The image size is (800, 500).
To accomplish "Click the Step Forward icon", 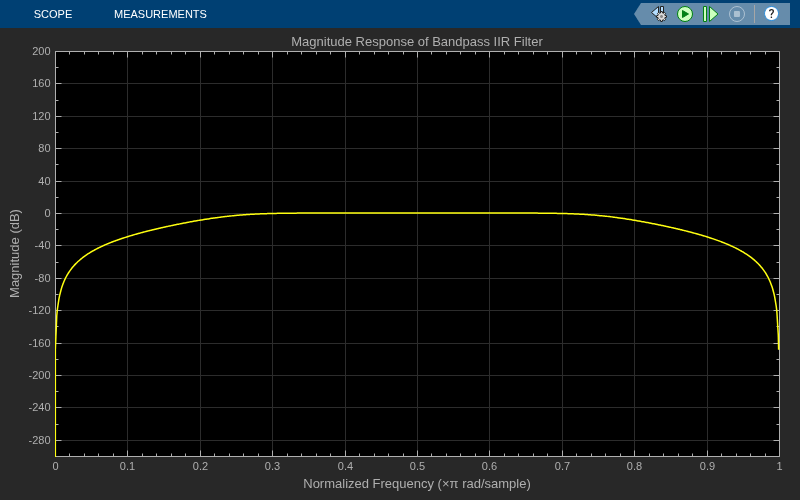I will pos(710,14).
